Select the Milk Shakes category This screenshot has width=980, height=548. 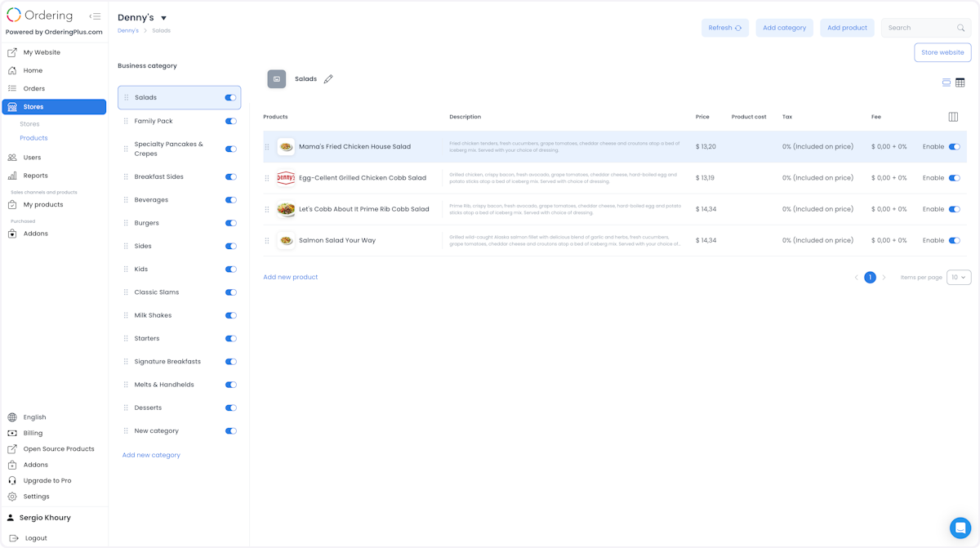pyautogui.click(x=180, y=315)
